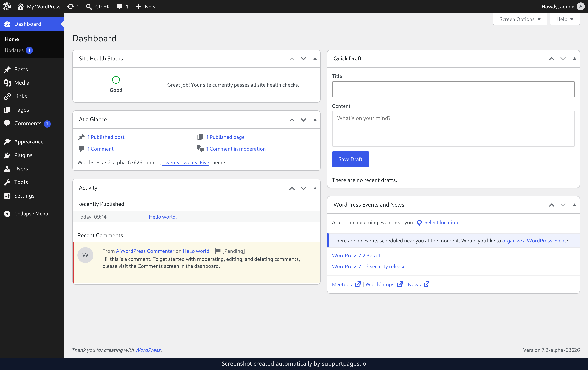
Task: Go to Links in the sidebar
Action: (x=32, y=96)
